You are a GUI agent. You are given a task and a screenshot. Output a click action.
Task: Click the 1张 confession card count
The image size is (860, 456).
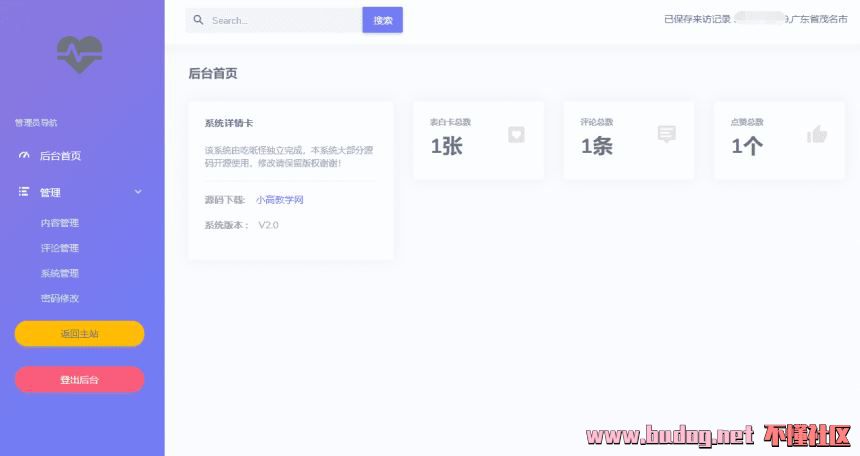click(446, 146)
